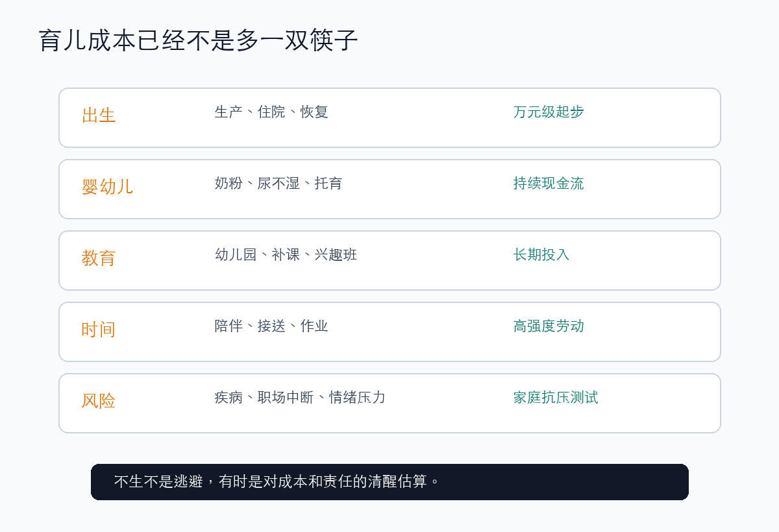Image resolution: width=779 pixels, height=532 pixels.
Task: Select the text 奶粉、尿不湿、托育
Action: point(278,183)
